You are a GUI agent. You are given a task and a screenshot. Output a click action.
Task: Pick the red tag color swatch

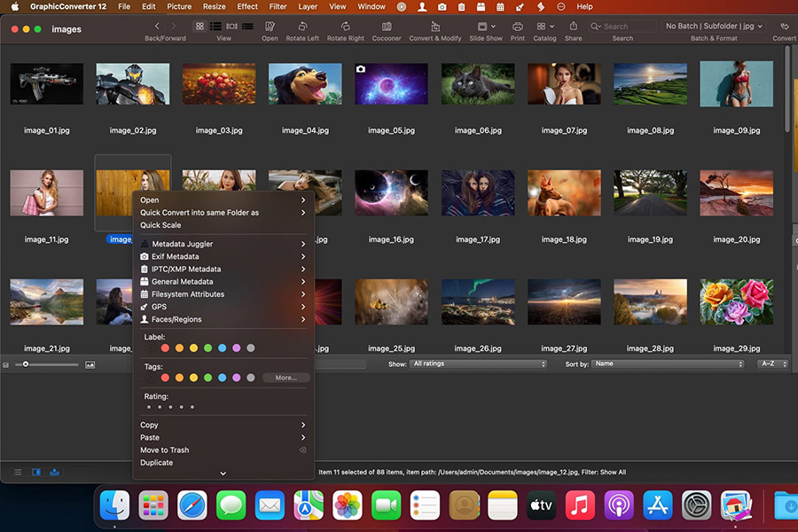(x=164, y=377)
